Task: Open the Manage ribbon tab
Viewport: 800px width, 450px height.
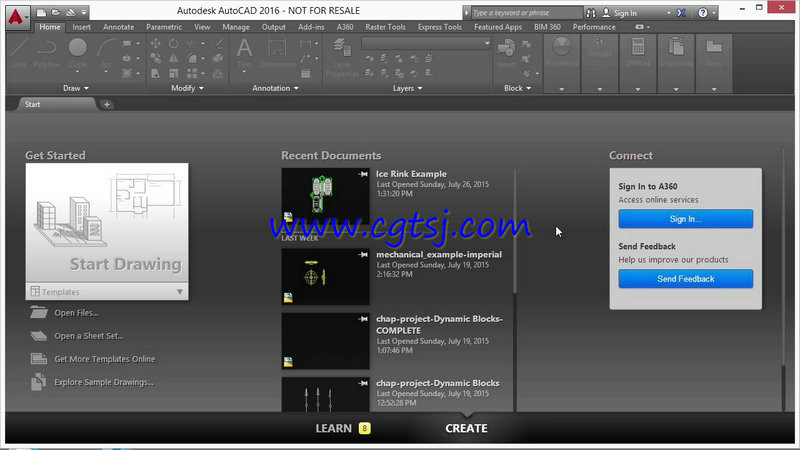Action: pos(236,27)
